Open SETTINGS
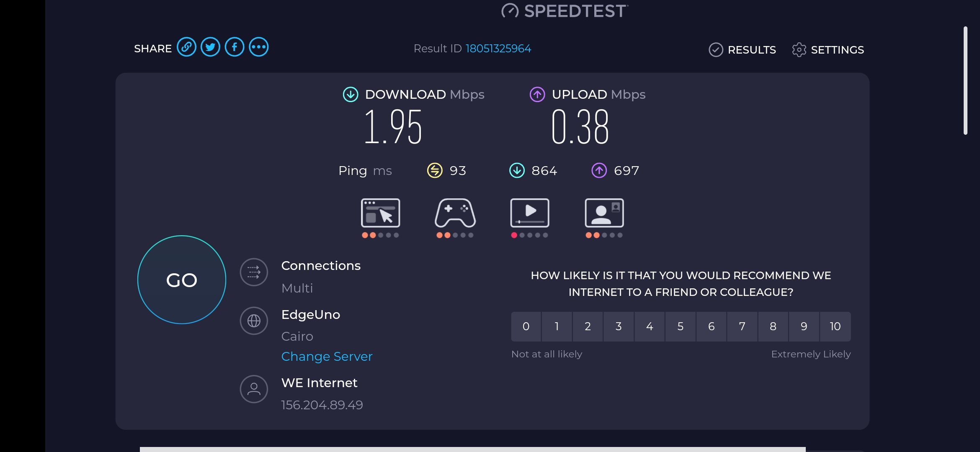Image resolution: width=980 pixels, height=452 pixels. pos(828,50)
